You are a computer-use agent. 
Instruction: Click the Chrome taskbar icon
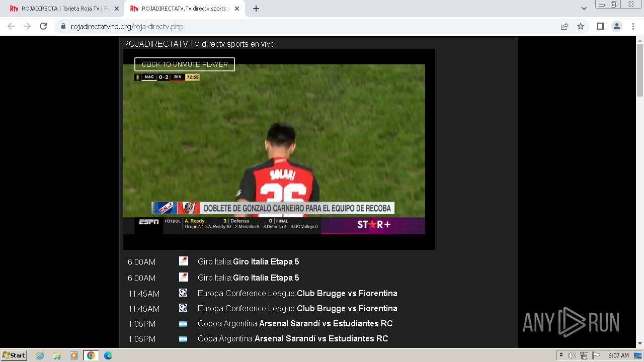point(91,355)
